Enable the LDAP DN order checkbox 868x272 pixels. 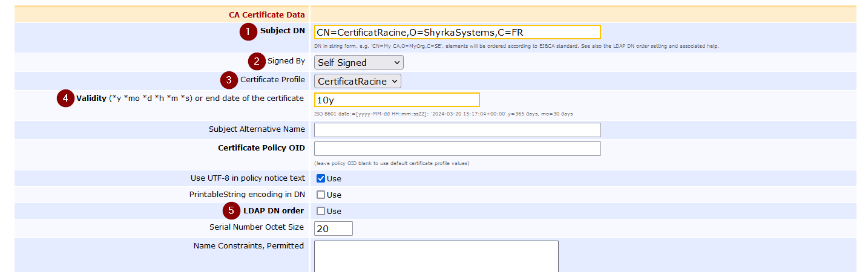321,211
